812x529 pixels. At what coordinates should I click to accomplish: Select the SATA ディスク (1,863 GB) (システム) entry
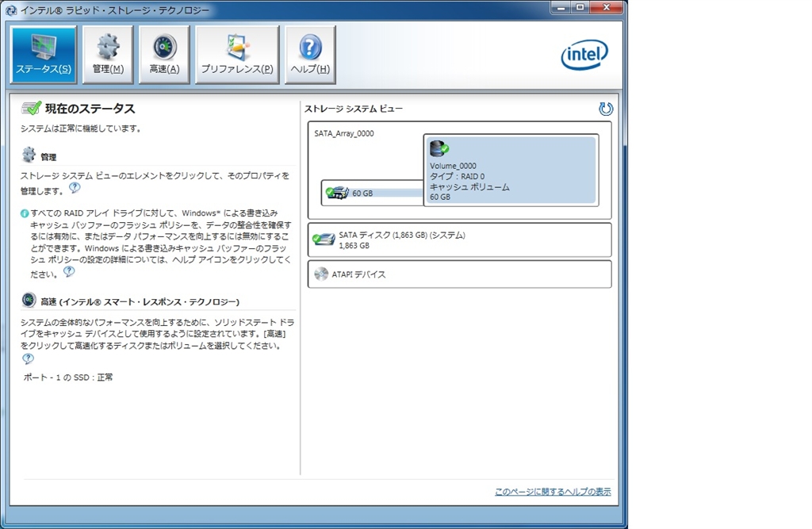click(x=459, y=240)
